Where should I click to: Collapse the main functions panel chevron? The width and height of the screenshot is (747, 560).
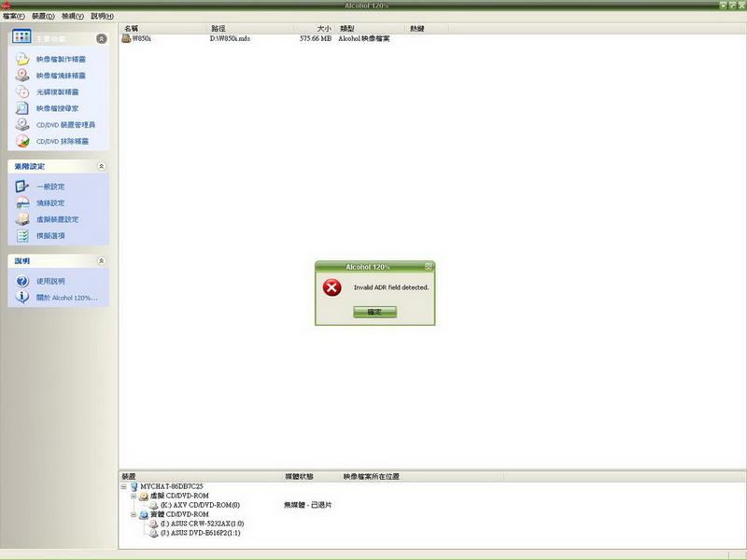[x=101, y=39]
